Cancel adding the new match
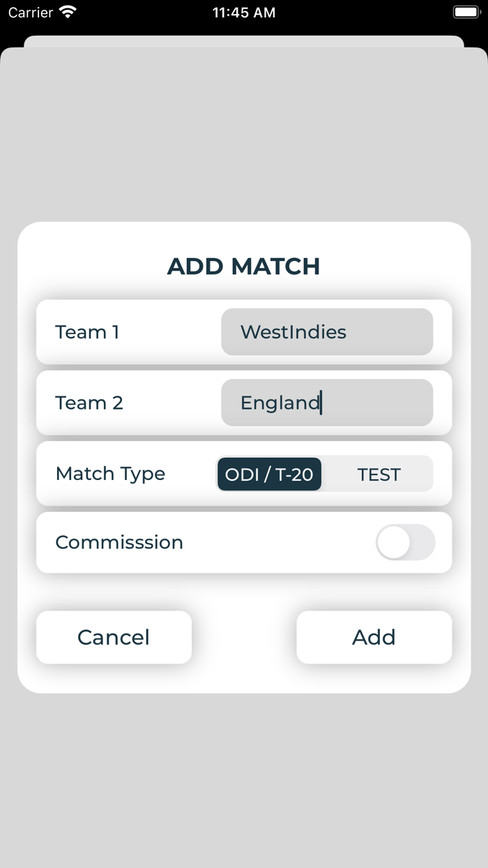The width and height of the screenshot is (488, 868). [x=114, y=637]
